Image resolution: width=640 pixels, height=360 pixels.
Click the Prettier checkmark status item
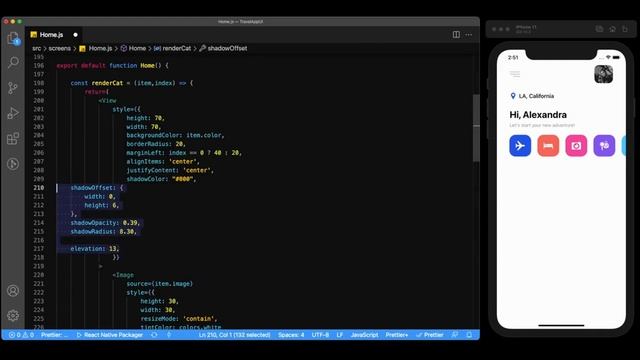[x=429, y=335]
